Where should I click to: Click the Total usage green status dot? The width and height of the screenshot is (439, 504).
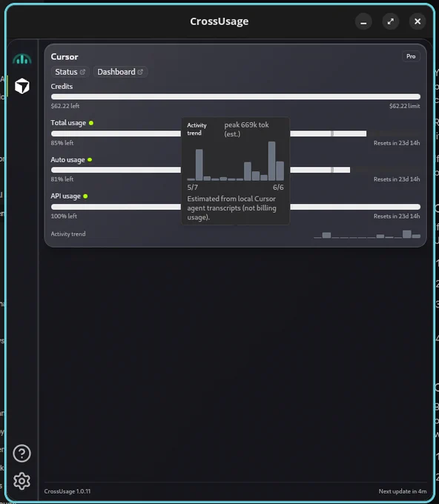[x=91, y=123]
